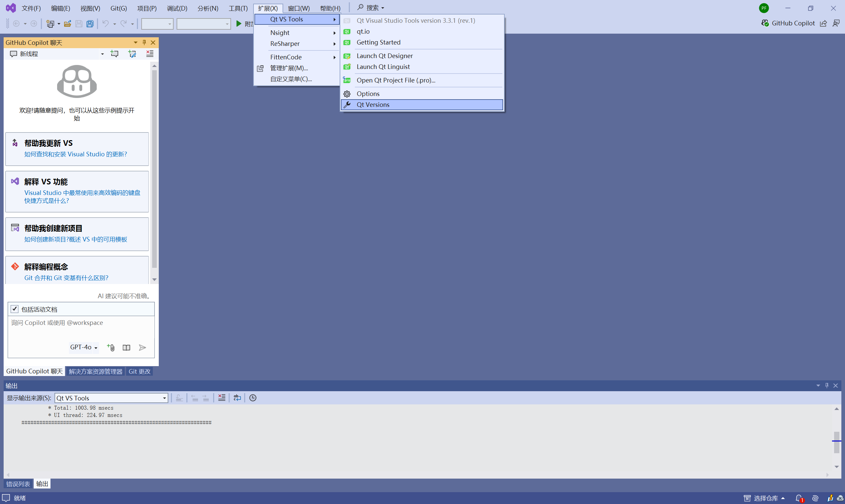
Task: Click the PF account avatar
Action: [x=764, y=8]
